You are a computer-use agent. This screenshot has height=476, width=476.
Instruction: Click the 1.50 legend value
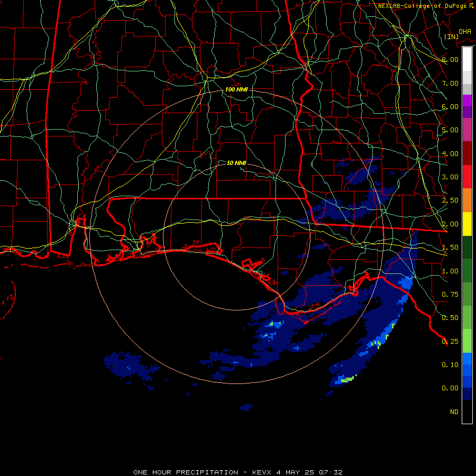pyautogui.click(x=450, y=248)
